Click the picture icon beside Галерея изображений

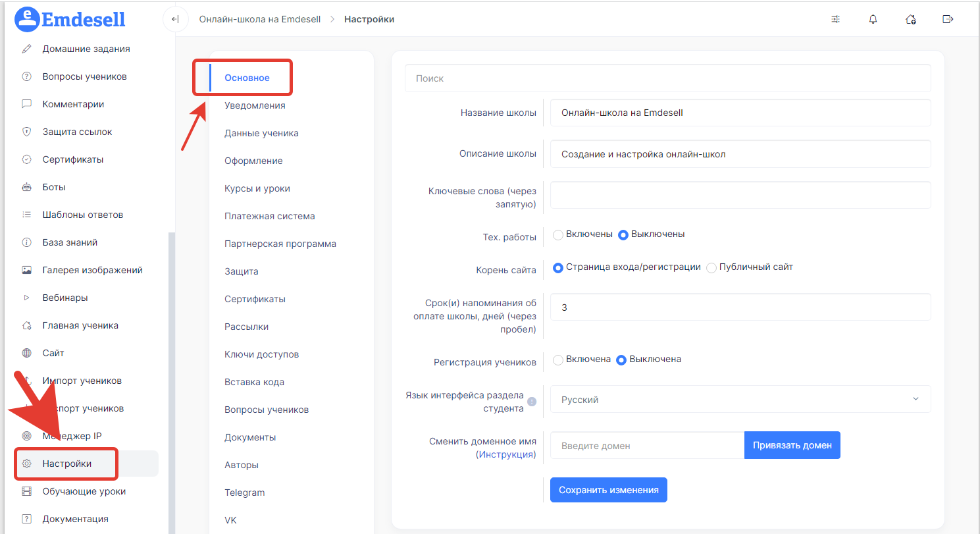pyautogui.click(x=27, y=270)
